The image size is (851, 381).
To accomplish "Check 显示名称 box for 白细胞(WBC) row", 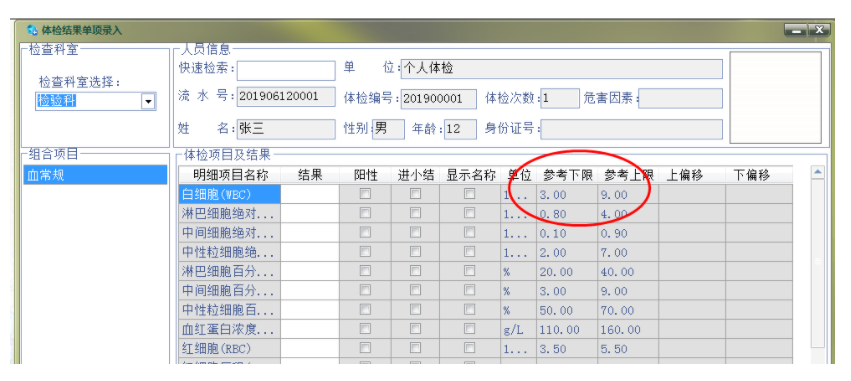I will pos(469,194).
